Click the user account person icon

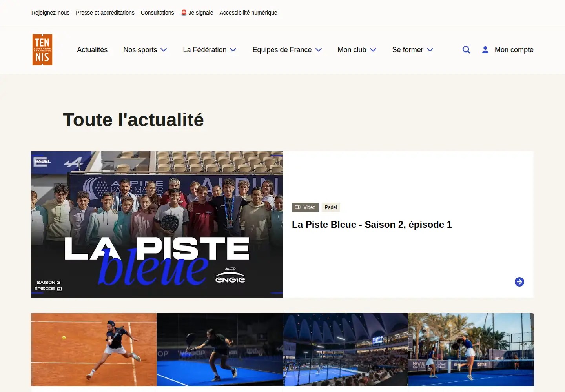485,50
